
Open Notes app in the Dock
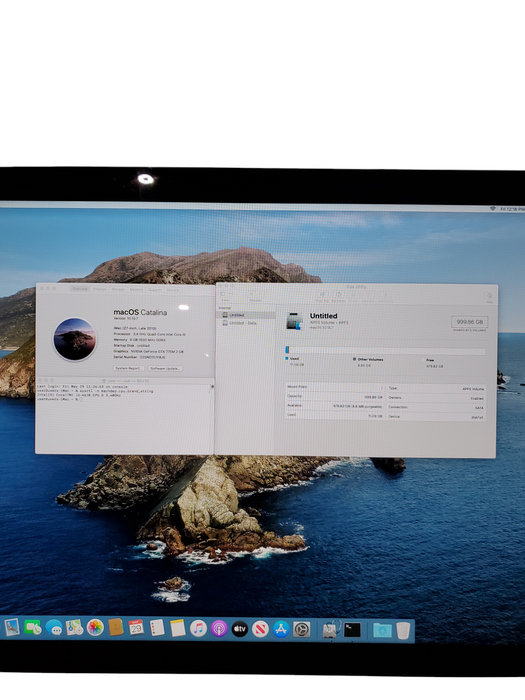(x=178, y=628)
